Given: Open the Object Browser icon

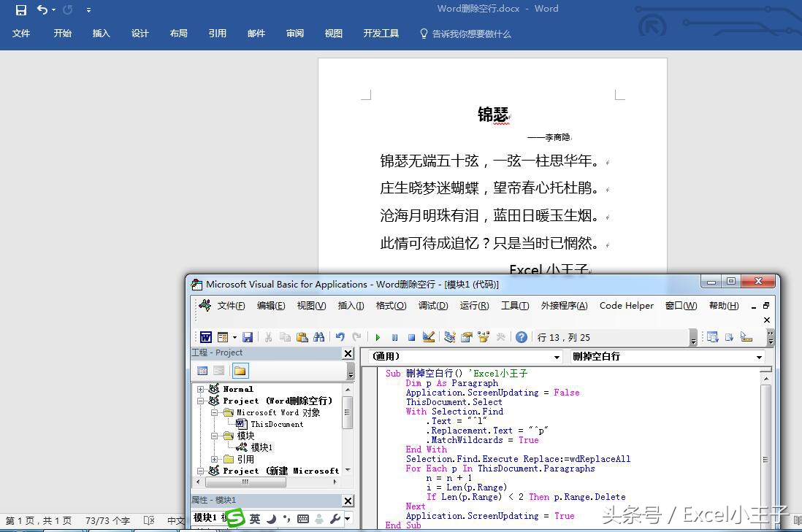Looking at the screenshot, I should click(481, 337).
